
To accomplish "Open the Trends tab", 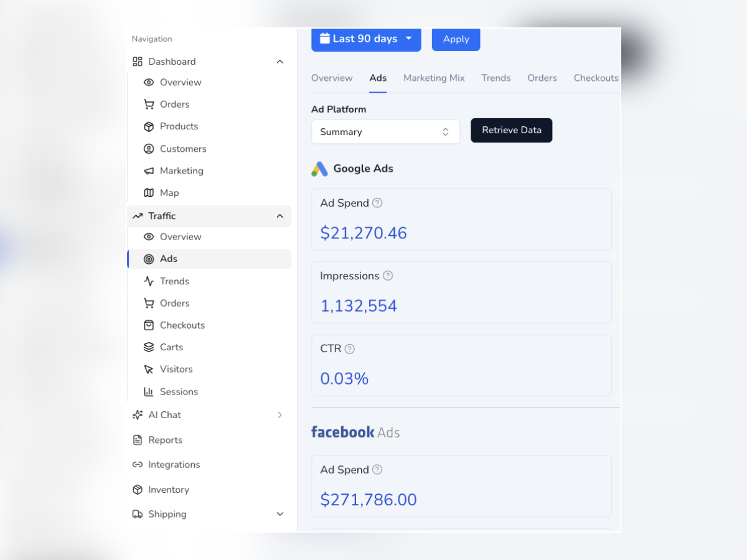I will pos(496,78).
